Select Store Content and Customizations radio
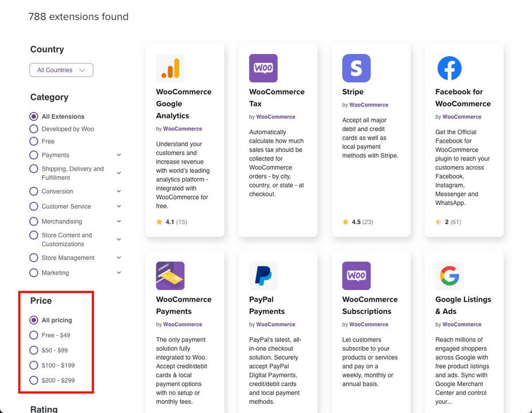The image size is (532, 413). pos(34,235)
